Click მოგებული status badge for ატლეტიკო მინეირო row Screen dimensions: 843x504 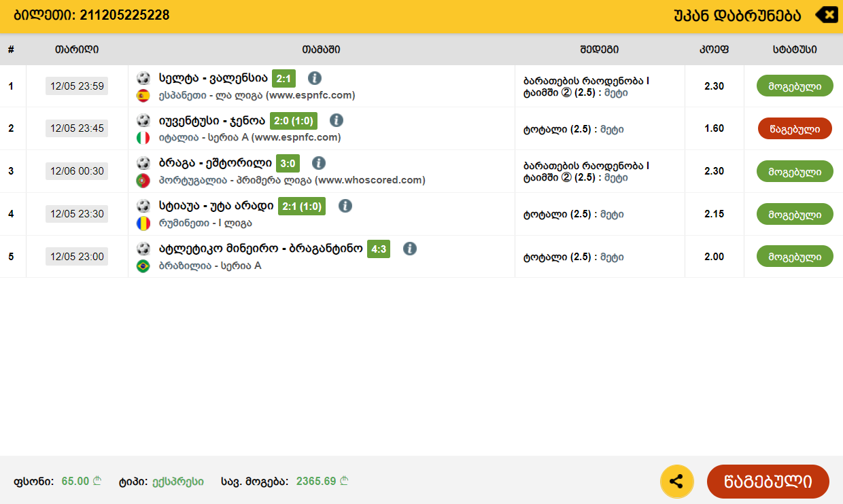coord(795,257)
